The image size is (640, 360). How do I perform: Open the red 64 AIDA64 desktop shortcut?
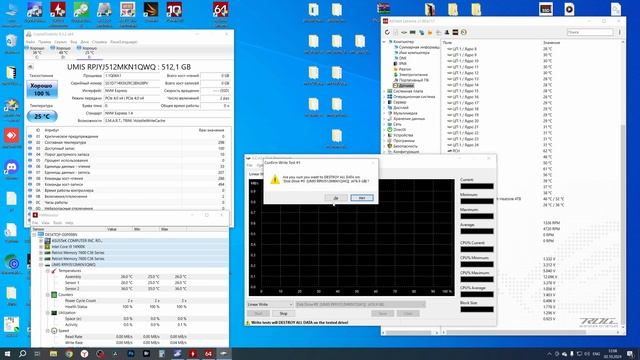pyautogui.click(x=220, y=12)
